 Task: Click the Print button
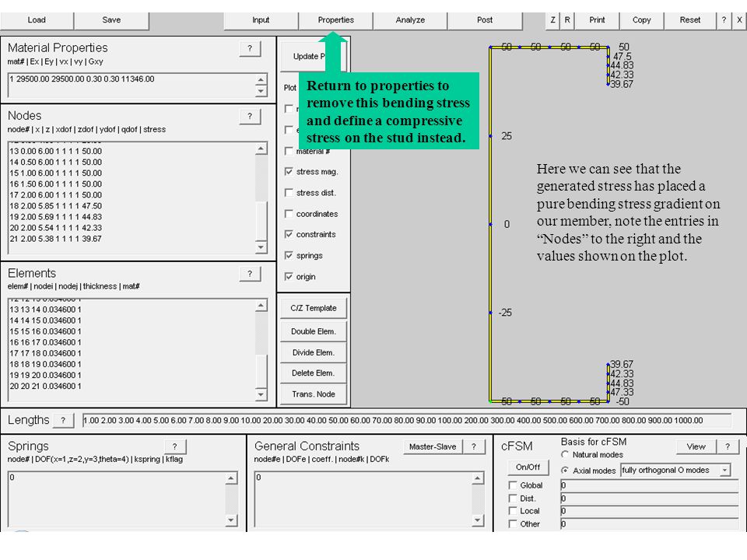pos(597,20)
